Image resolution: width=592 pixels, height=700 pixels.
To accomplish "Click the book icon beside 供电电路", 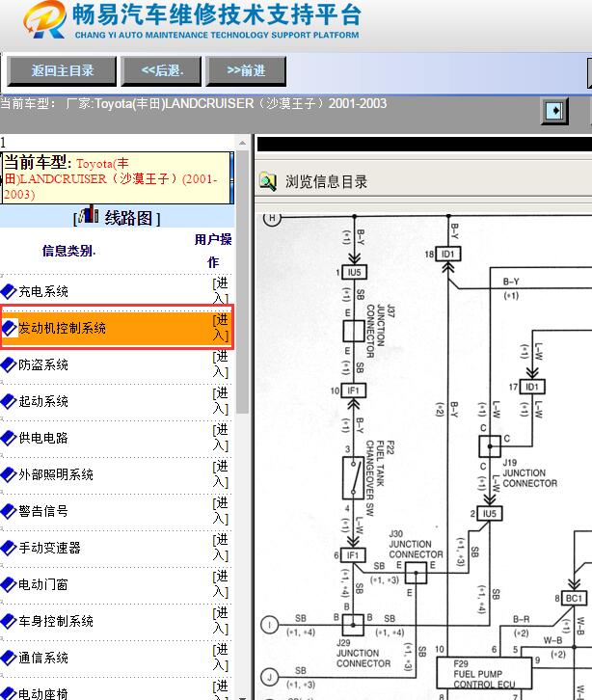I will (9, 438).
